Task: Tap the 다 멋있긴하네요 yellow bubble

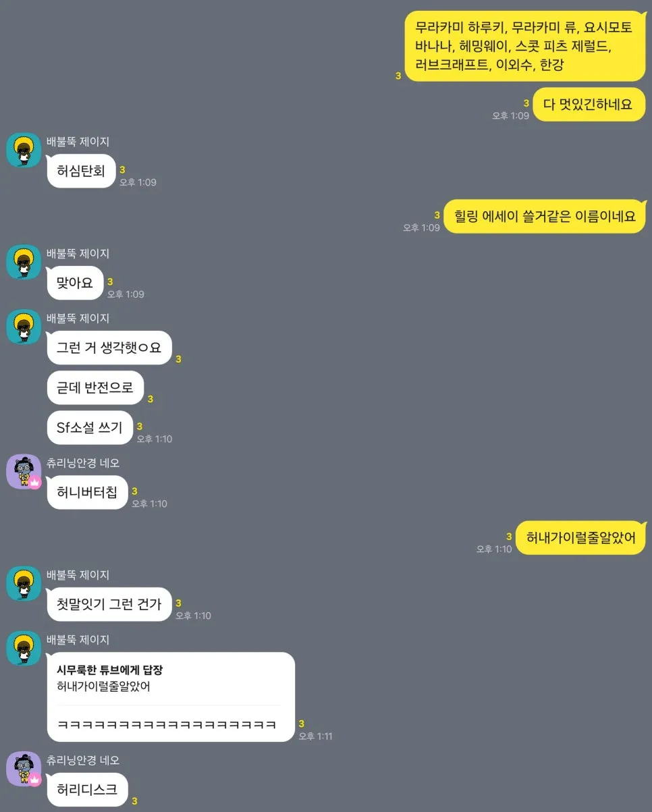Action: [589, 105]
